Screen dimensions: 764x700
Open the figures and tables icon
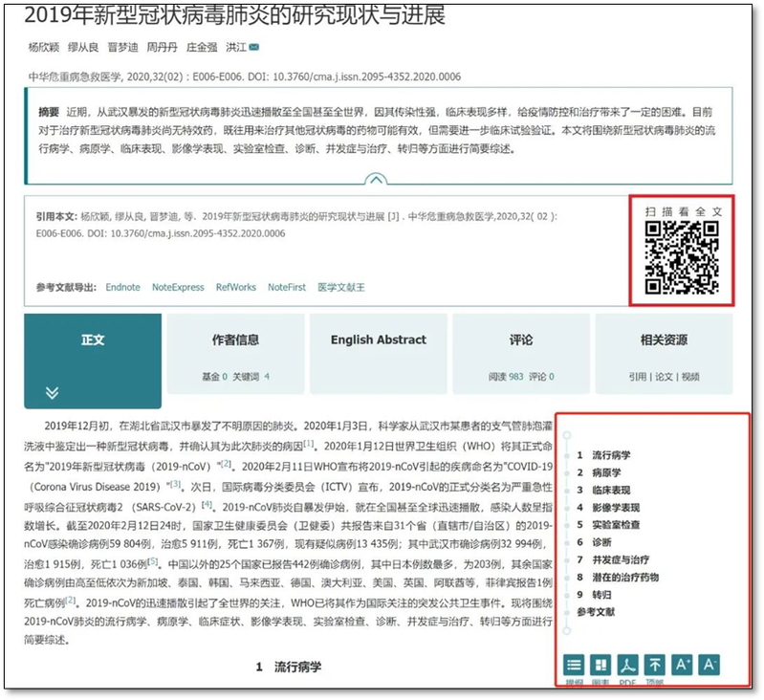click(600, 665)
